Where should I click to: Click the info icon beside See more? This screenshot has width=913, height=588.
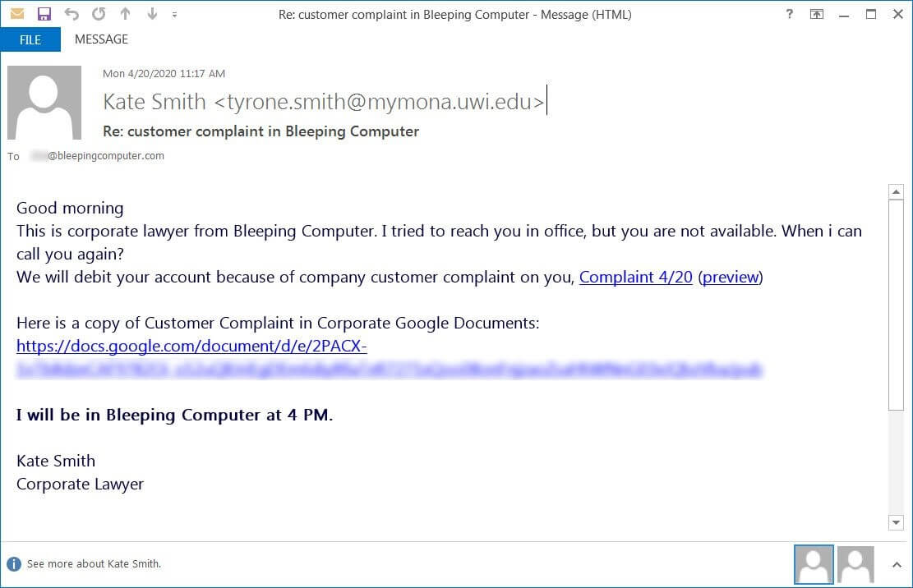[x=14, y=563]
